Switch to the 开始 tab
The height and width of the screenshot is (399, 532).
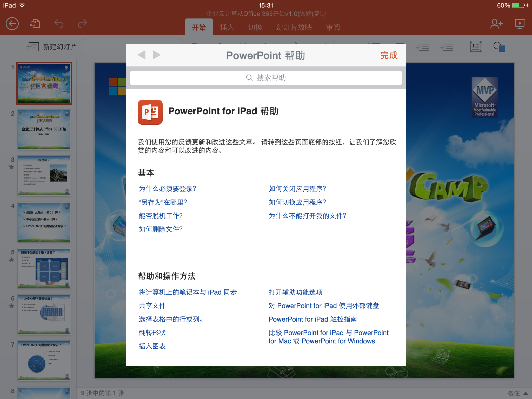point(199,27)
